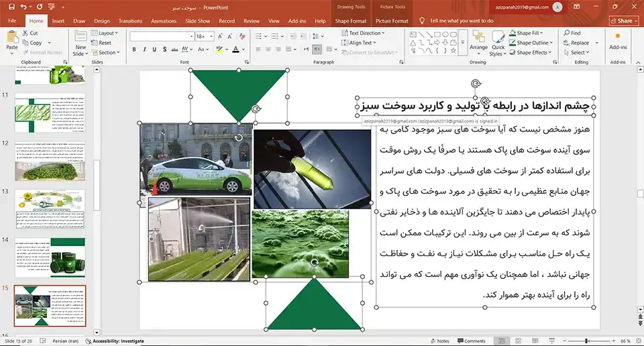Switch to Slide Sorter view
Viewport: 644px width, 346px height.
coord(519,341)
